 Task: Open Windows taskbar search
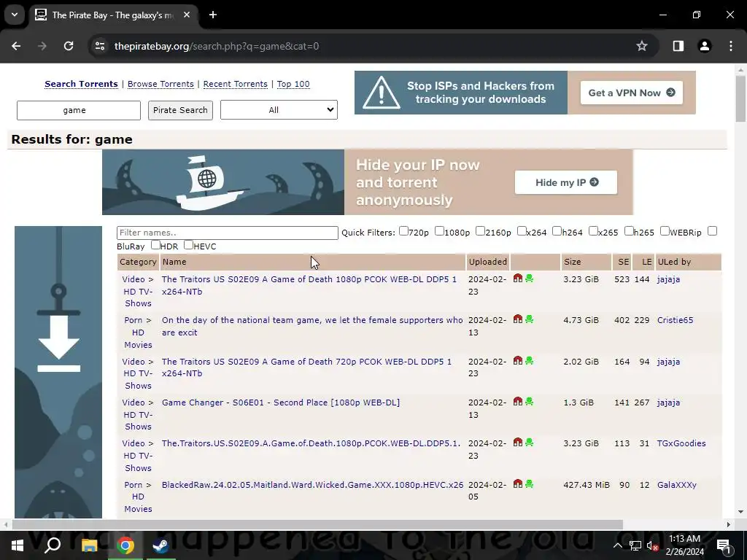pos(53,545)
